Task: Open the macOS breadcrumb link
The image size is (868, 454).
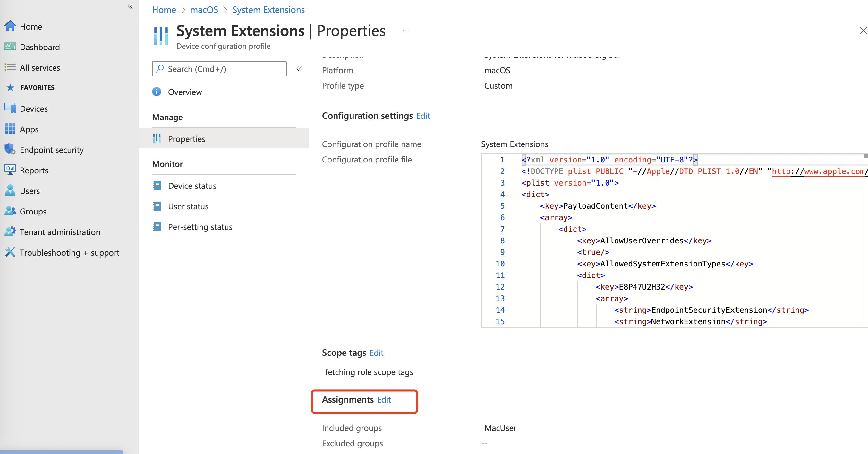Action: (204, 10)
